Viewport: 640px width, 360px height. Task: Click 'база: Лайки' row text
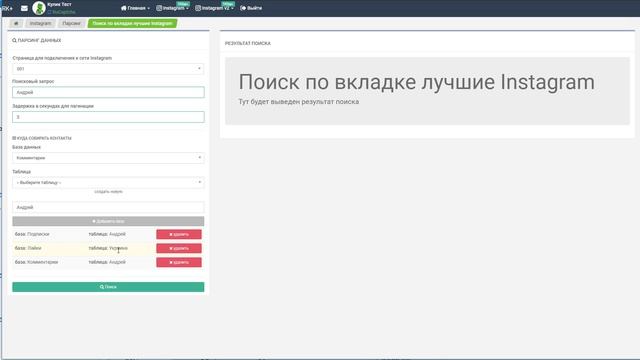(x=28, y=248)
